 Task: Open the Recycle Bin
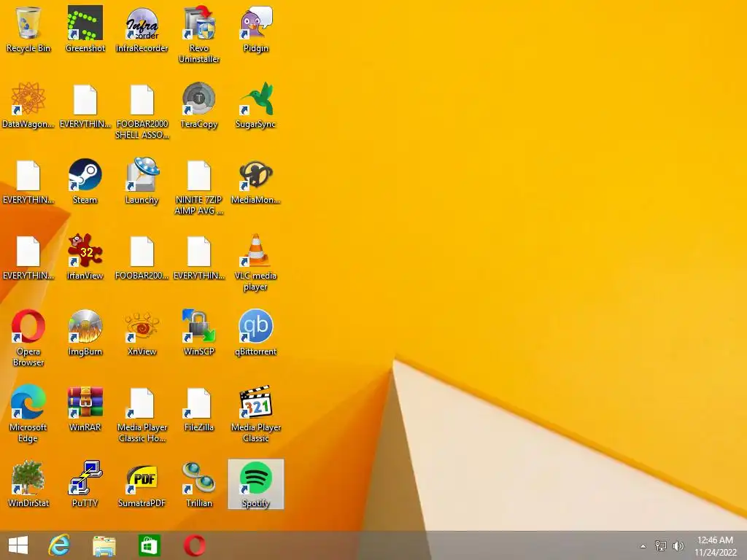(28, 29)
